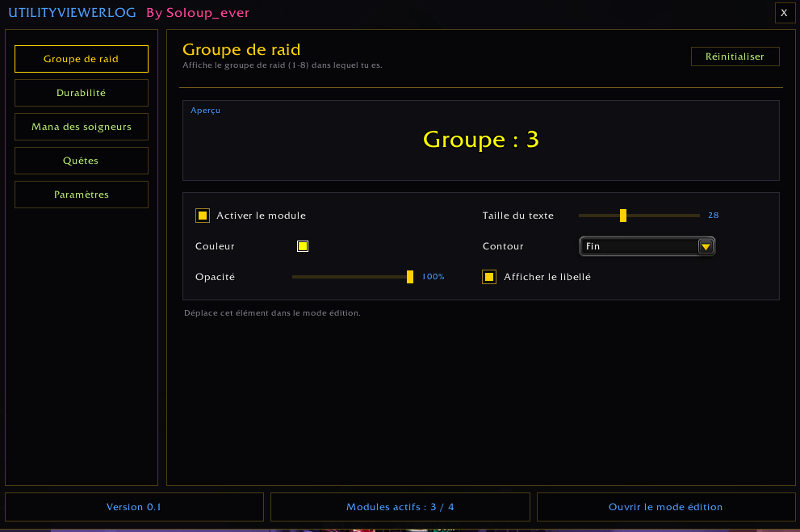Click the Taille du texte slider handle
The width and height of the screenshot is (800, 532).
tap(623, 216)
